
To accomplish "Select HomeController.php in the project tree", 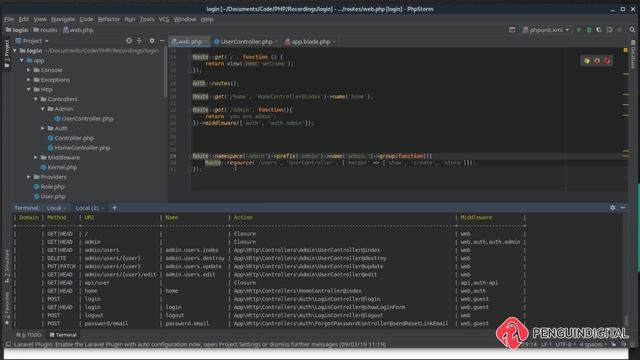I will pos(79,148).
